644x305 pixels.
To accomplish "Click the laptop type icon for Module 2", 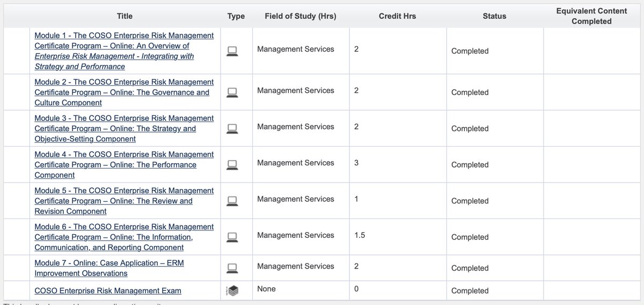I will click(x=232, y=92).
